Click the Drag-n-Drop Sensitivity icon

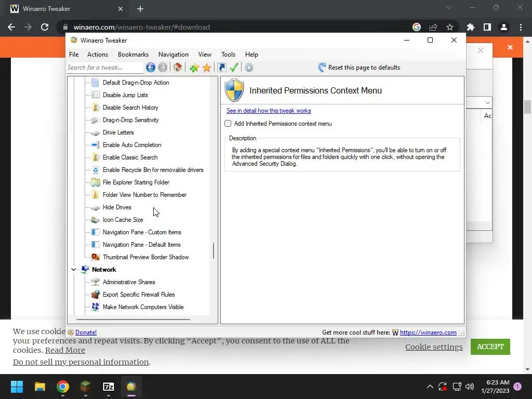(x=95, y=120)
